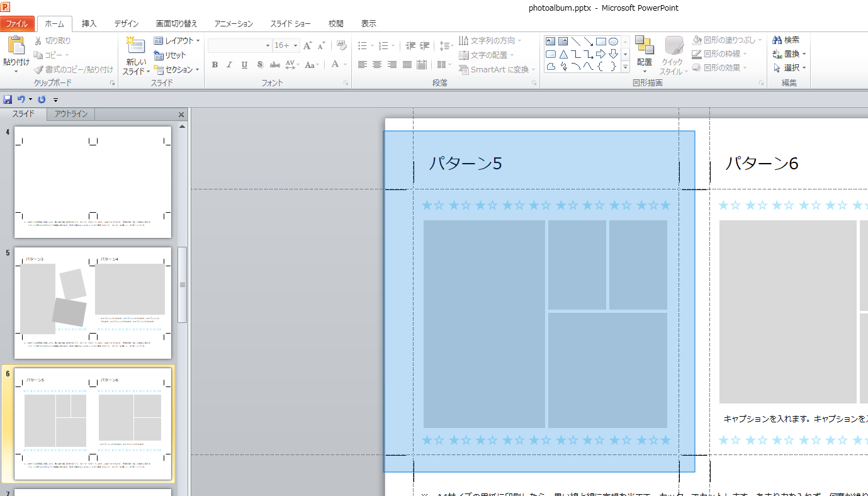Select the rectangle shape in gallery
Image resolution: width=868 pixels, height=496 pixels.
tap(601, 42)
